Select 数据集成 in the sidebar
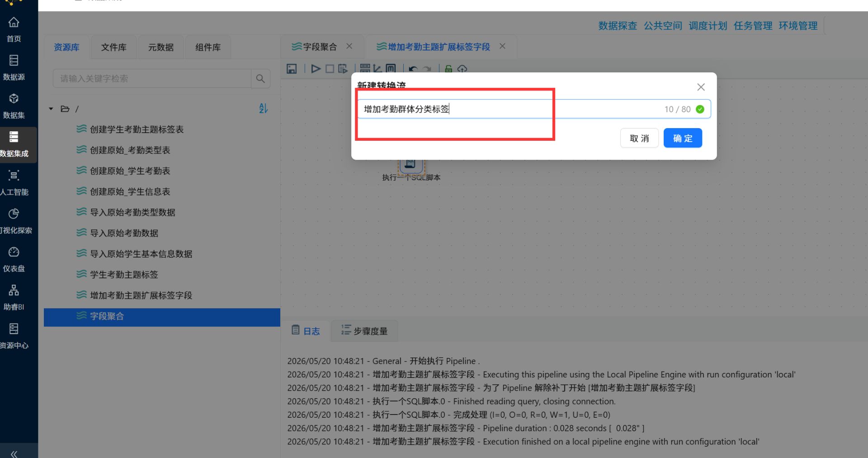Viewport: 868px width, 458px height. (14, 144)
